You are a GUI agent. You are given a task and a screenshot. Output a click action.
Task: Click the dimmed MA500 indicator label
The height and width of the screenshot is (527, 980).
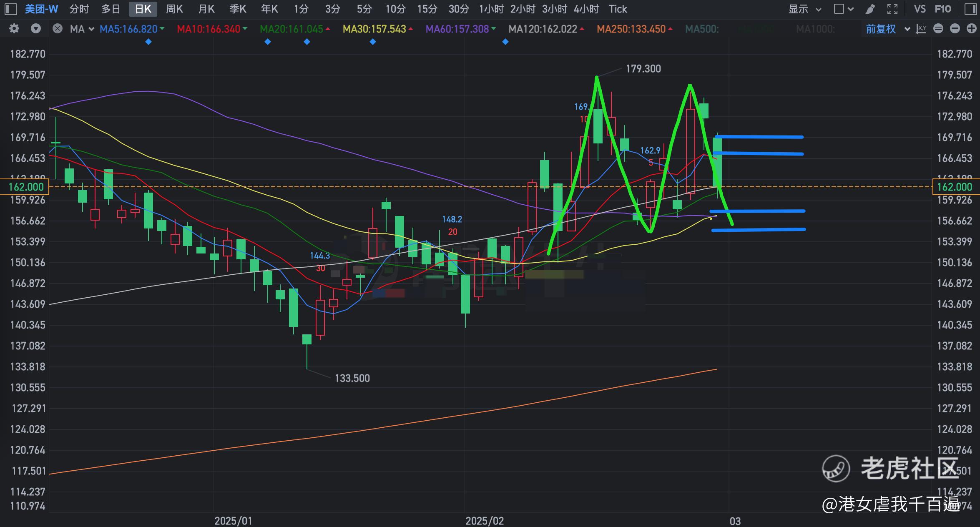pos(702,29)
